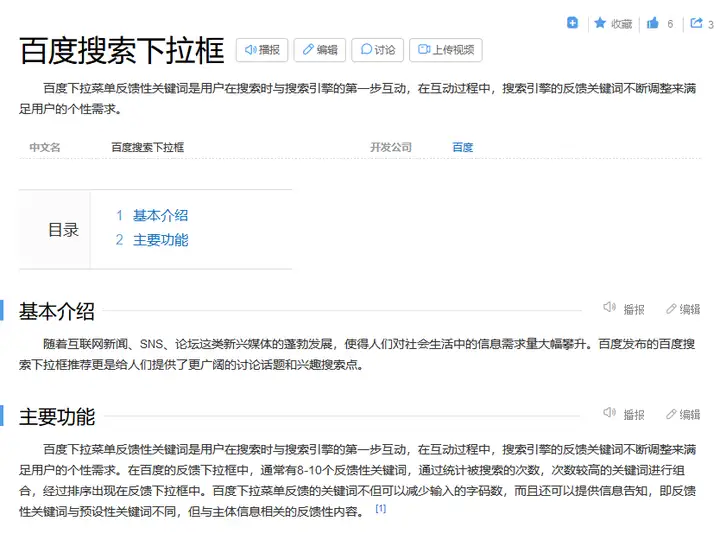This screenshot has width=720, height=540.
Task: Click the 主要功能 section heading
Action: (x=57, y=416)
